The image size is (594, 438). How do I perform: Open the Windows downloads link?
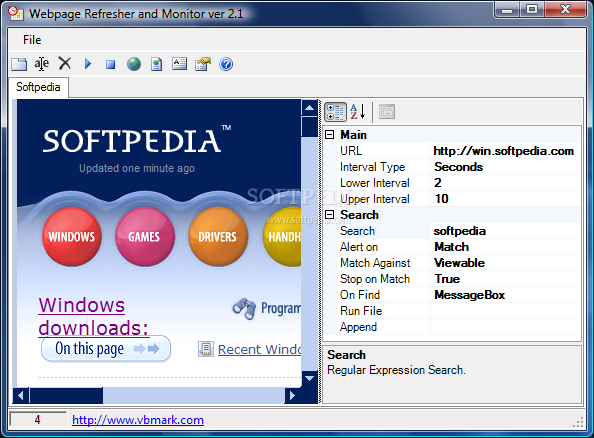coord(93,317)
